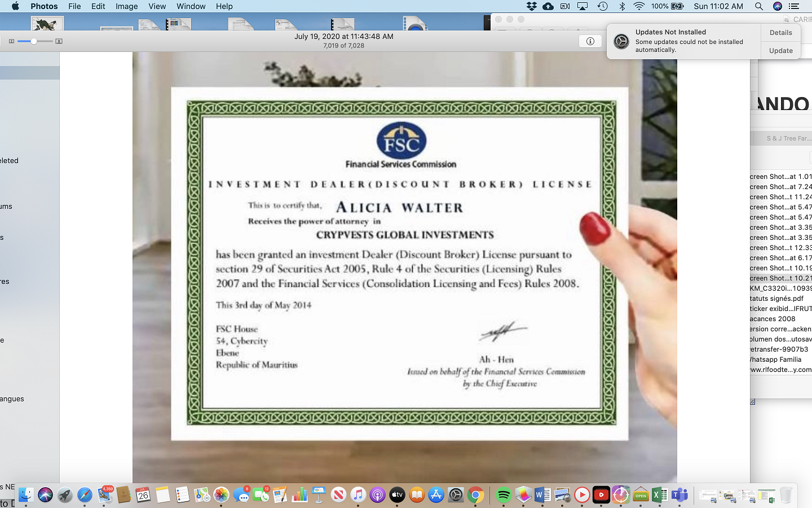
Task: Open the Help menu
Action: (x=224, y=6)
